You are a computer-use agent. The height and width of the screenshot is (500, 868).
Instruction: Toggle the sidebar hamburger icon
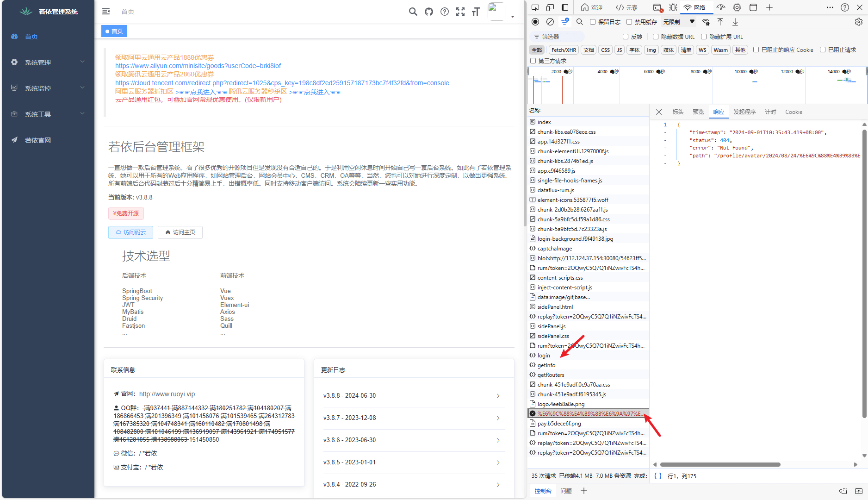106,11
